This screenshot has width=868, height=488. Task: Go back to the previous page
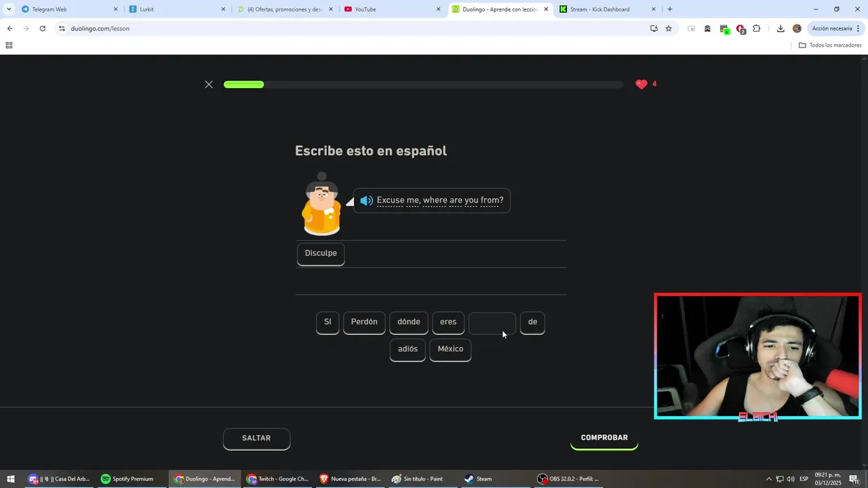click(x=9, y=28)
